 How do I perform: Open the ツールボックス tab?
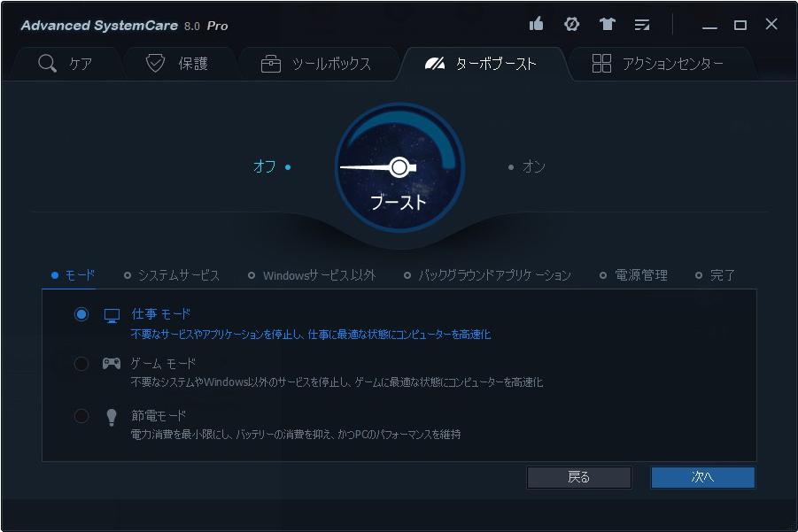316,64
